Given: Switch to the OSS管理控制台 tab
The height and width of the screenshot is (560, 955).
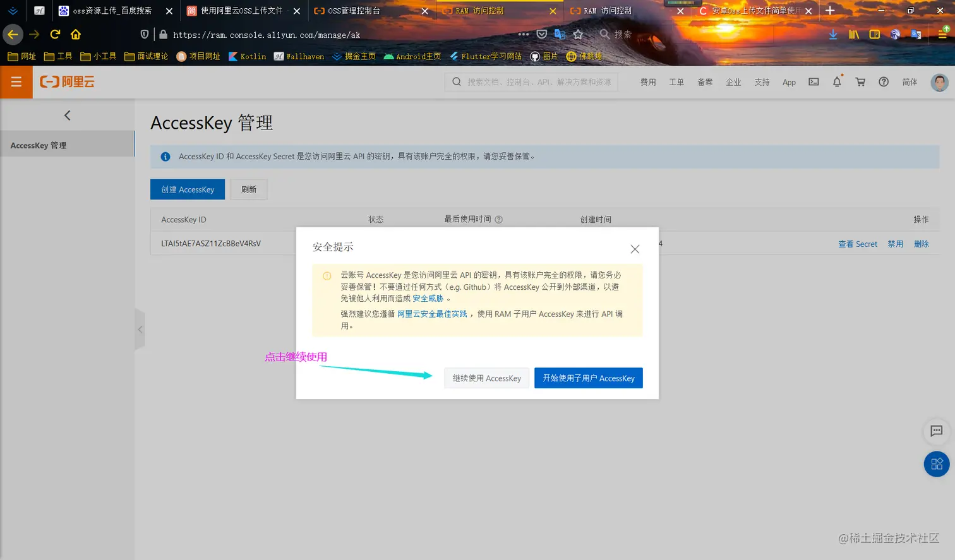Looking at the screenshot, I should click(x=354, y=11).
